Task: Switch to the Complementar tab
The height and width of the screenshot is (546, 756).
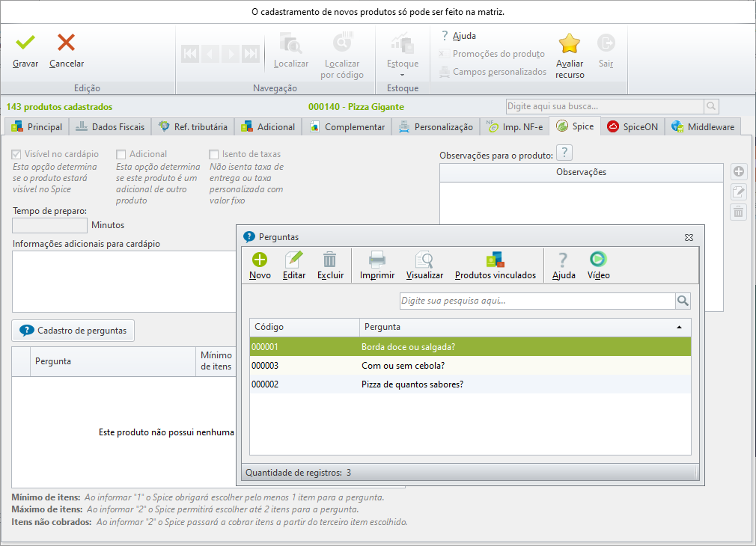Action: coord(347,126)
